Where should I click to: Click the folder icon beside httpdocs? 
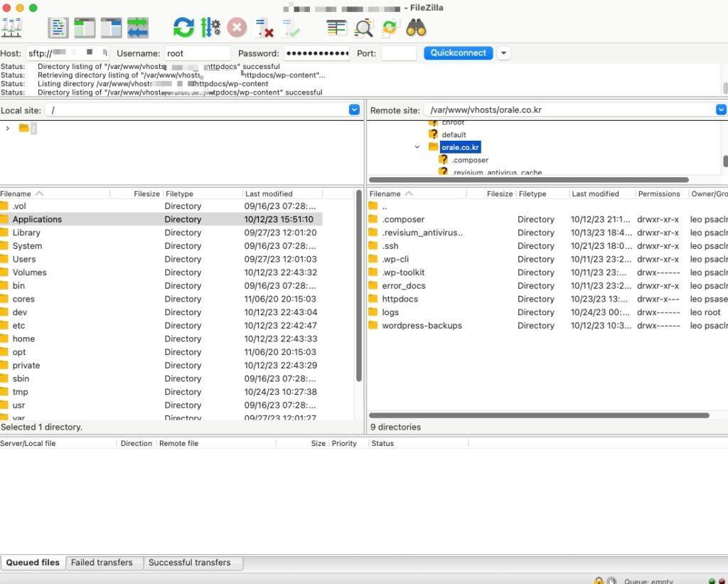point(373,299)
